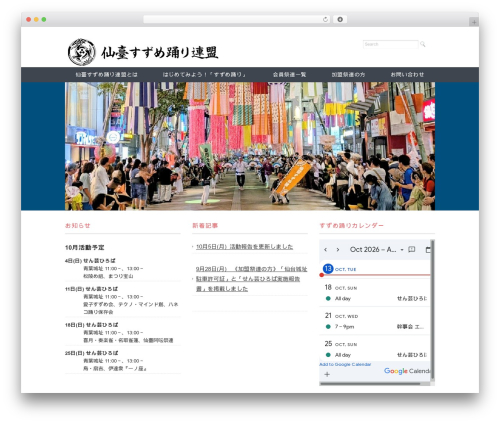Image resolution: width=500 pixels, height=423 pixels.
Task: Click the Add to Google Calendar link
Action: click(345, 364)
